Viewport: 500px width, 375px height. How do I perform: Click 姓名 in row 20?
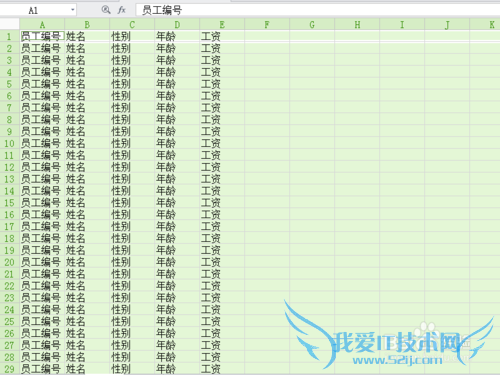pyautogui.click(x=76, y=262)
